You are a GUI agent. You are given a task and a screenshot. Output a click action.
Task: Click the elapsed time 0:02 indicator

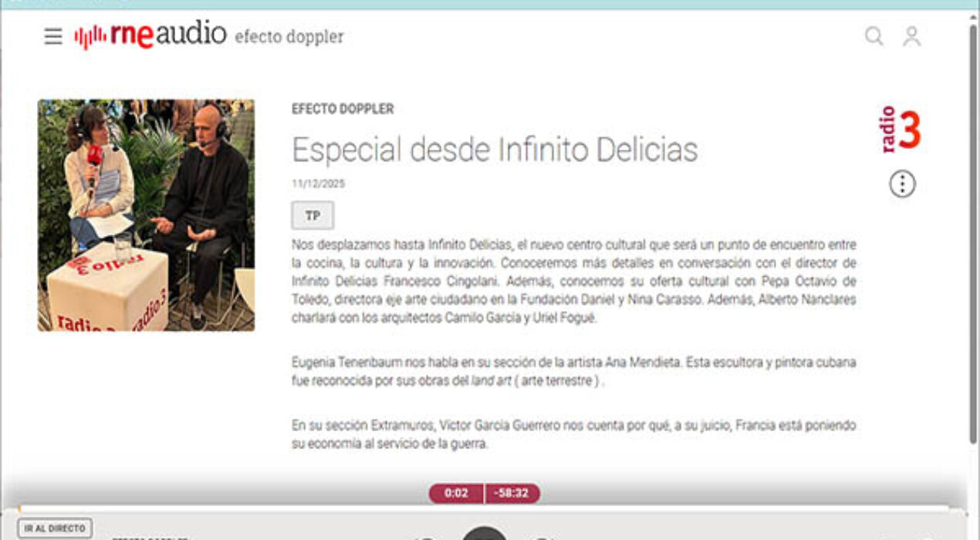click(456, 493)
